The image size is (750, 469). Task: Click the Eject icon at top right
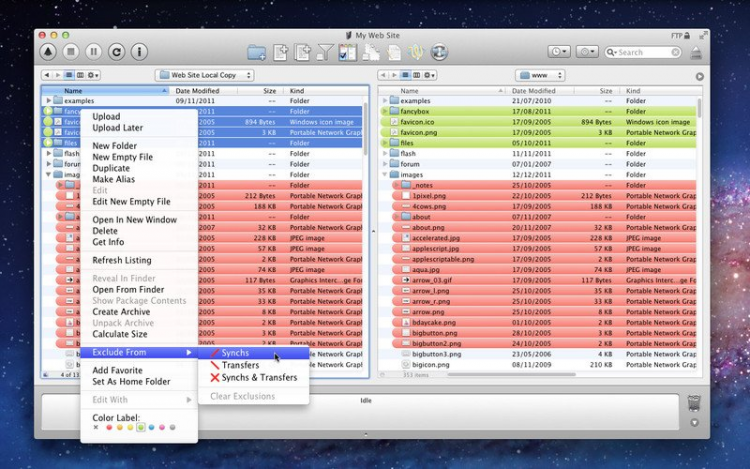click(697, 53)
